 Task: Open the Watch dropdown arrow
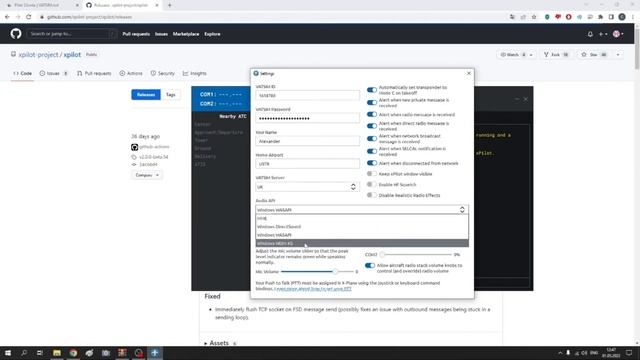pos(531,55)
